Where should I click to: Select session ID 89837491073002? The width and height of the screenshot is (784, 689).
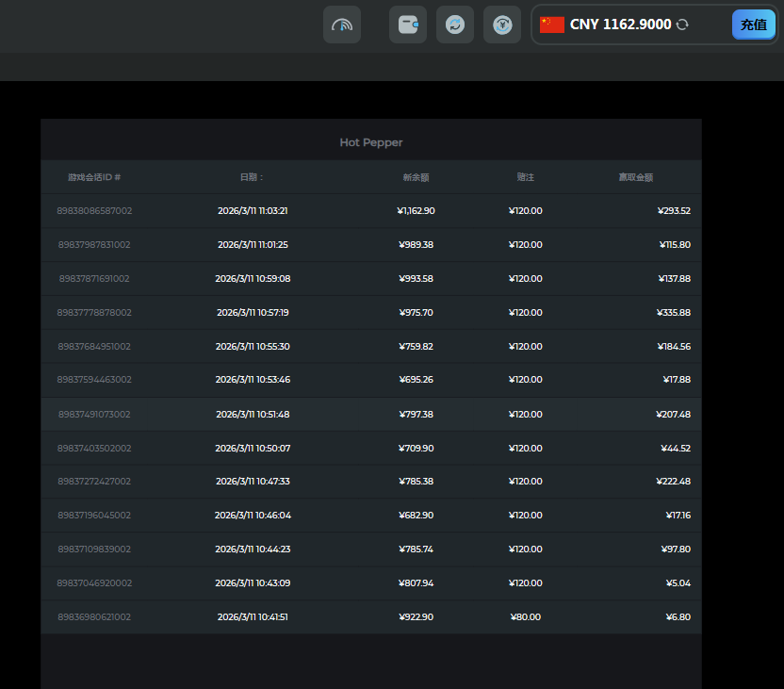coord(94,415)
